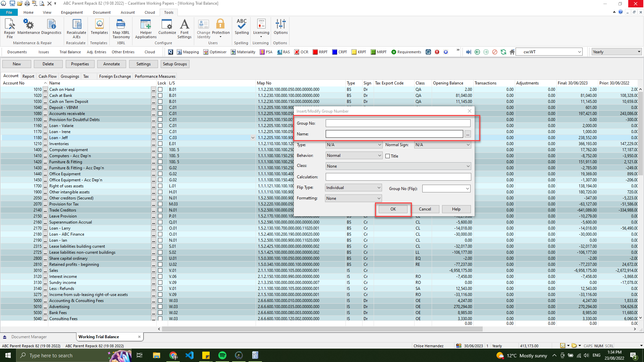Click Help in the group dialog
The image size is (644, 362).
click(456, 209)
